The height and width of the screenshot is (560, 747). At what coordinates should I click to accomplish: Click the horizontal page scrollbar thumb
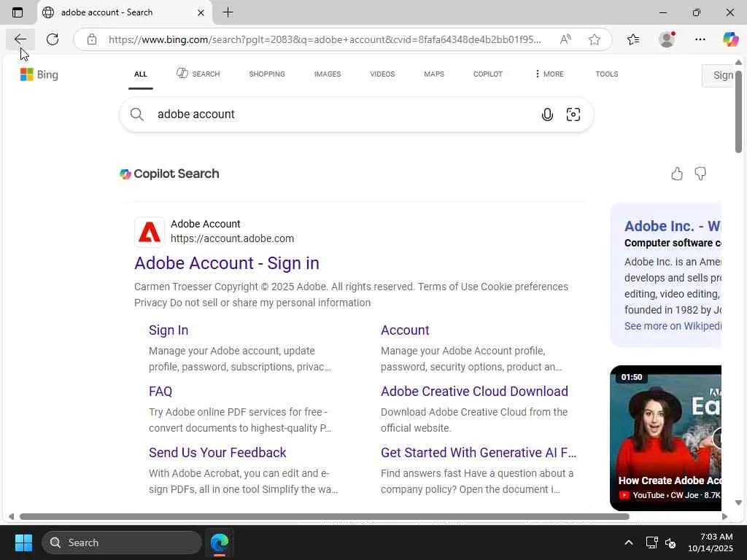325,516
